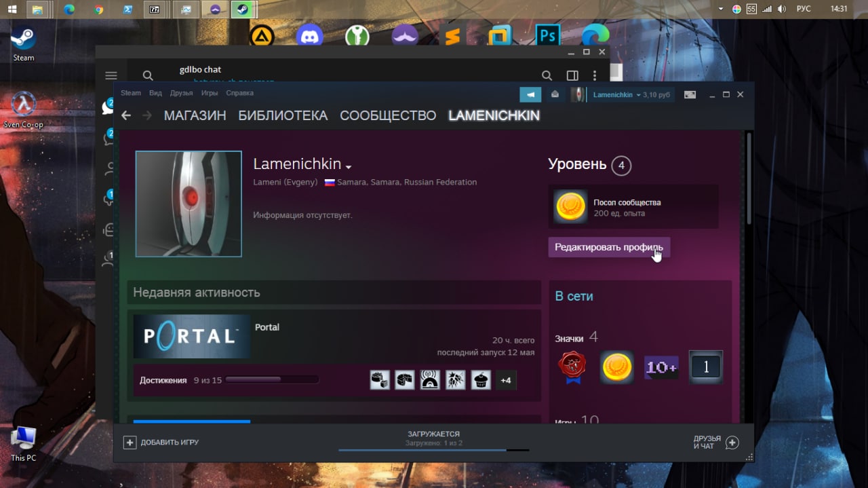Show hidden tray icons arrow
Screen dimensions: 868x488
click(x=722, y=10)
